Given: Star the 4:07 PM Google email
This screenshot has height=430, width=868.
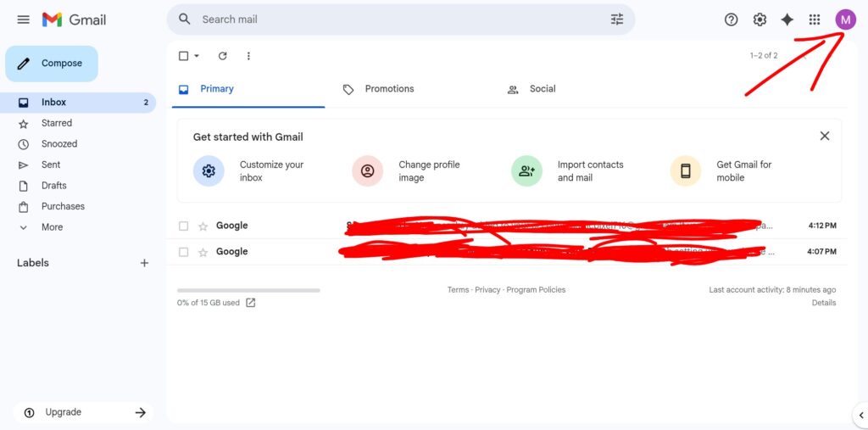Looking at the screenshot, I should pos(203,252).
